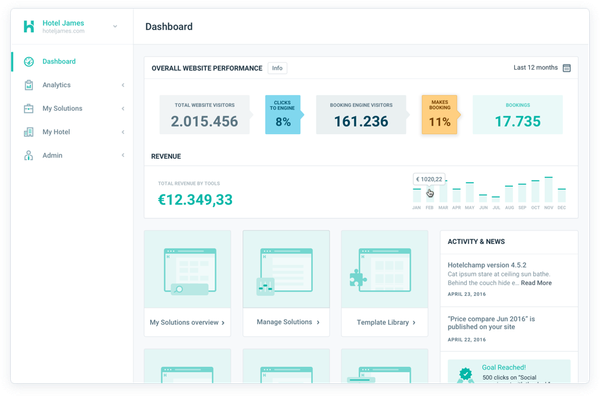Select Dashboard in the sidebar
This screenshot has height=397, width=600.
[59, 62]
